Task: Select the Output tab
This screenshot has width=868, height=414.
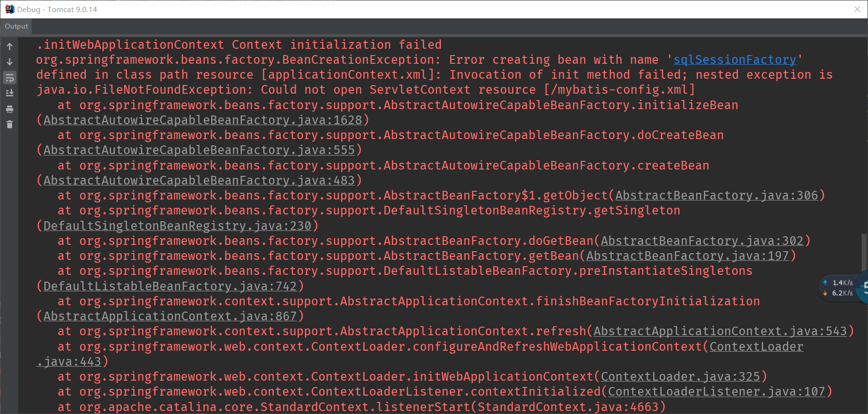Action: pos(16,27)
